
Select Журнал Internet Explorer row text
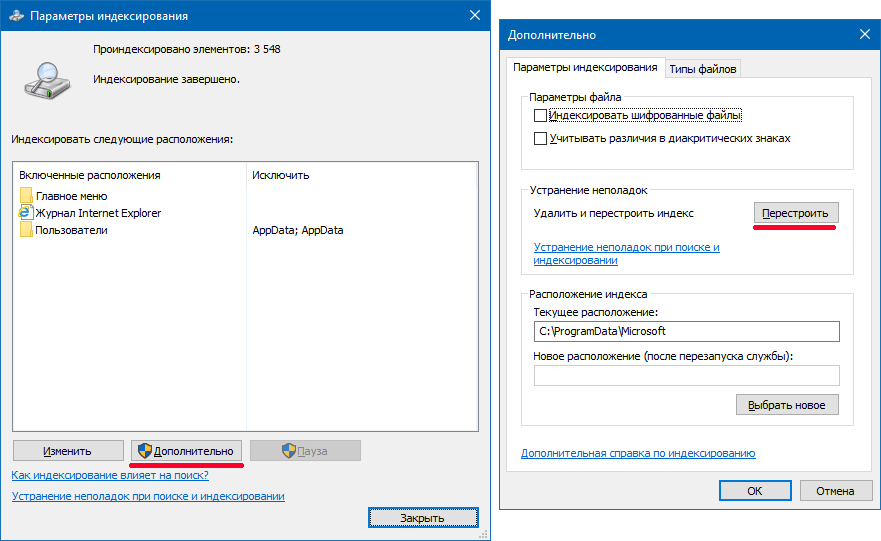[x=98, y=213]
